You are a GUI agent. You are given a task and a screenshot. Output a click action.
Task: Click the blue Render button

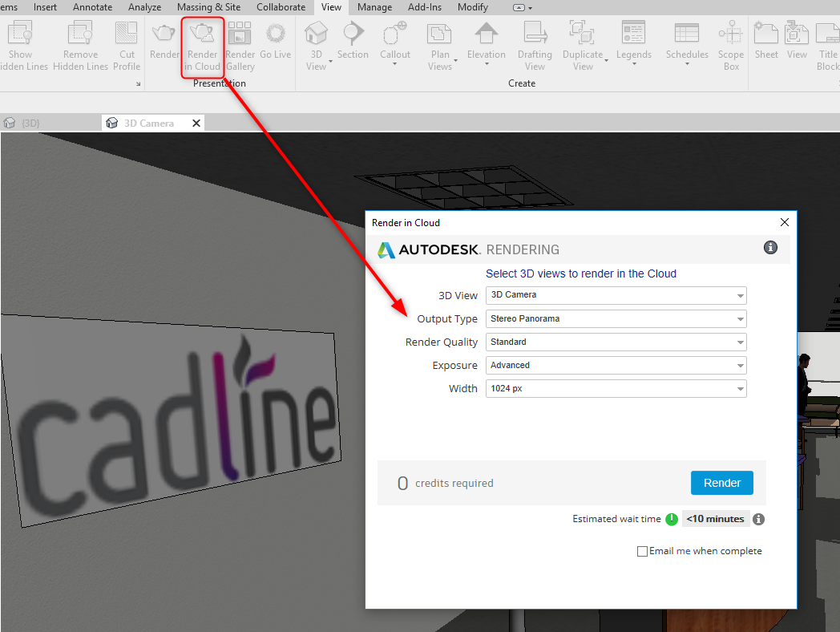point(721,483)
